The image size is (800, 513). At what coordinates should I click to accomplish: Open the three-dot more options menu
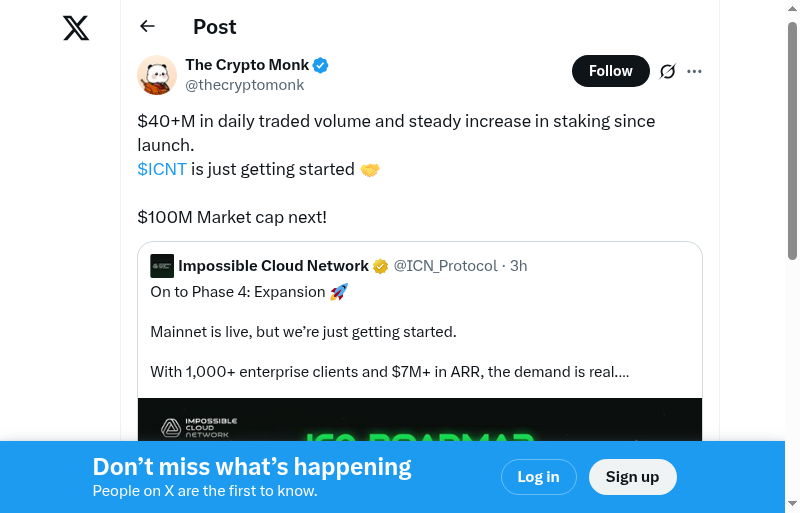click(695, 71)
